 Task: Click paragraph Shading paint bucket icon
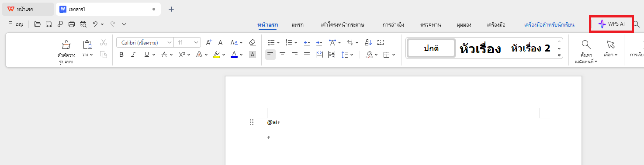point(369,55)
